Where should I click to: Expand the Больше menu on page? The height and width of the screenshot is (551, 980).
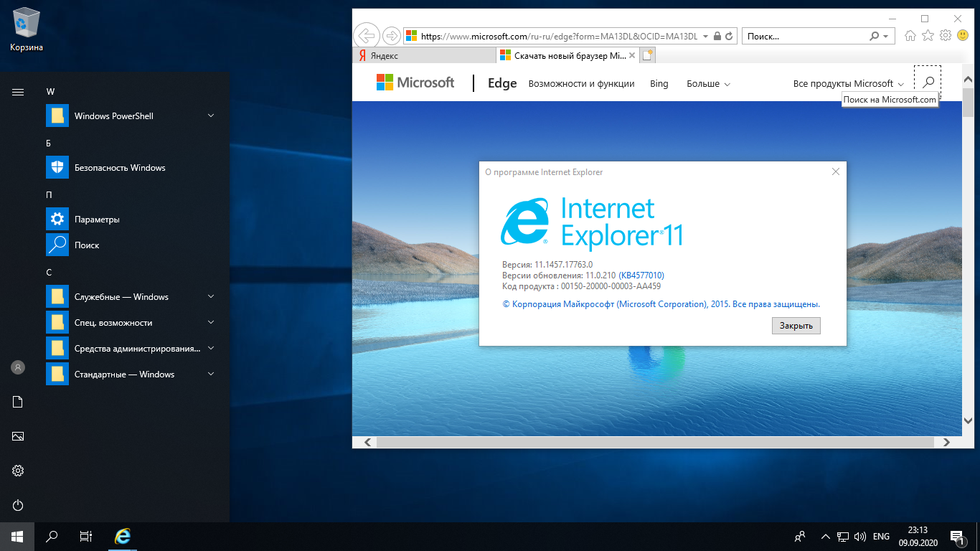pos(708,84)
